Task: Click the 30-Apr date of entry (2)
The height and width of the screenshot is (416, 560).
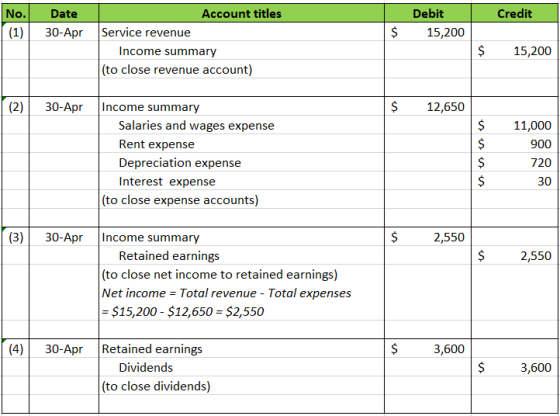Action: [x=64, y=106]
